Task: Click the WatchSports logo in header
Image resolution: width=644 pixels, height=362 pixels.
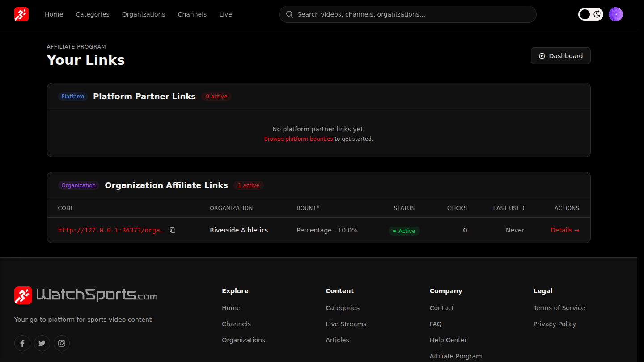Action: 21,14
